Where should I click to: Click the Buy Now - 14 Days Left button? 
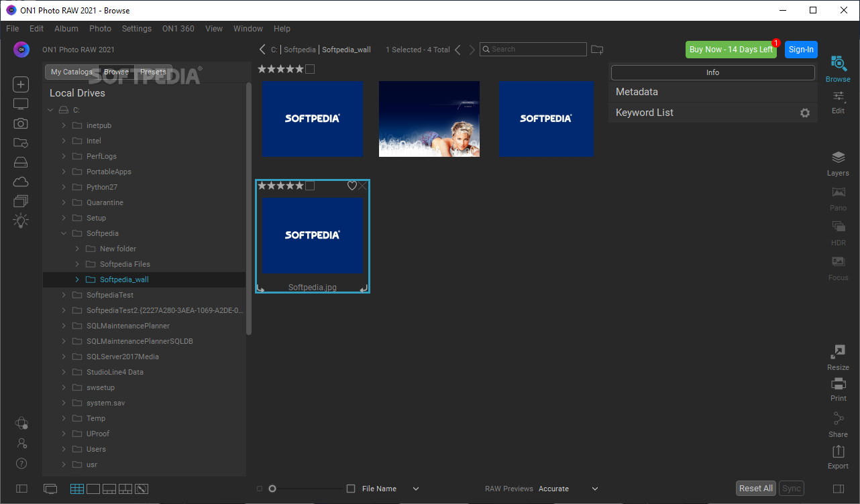tap(731, 50)
